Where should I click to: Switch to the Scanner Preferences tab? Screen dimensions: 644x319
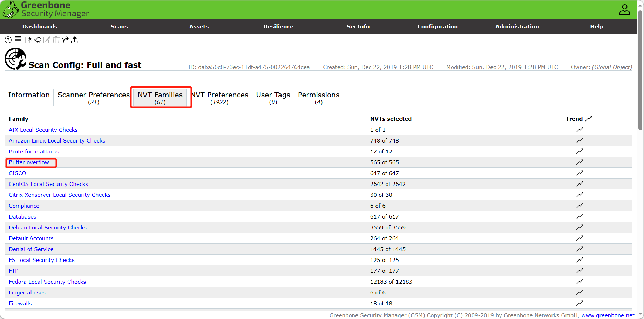tap(94, 97)
